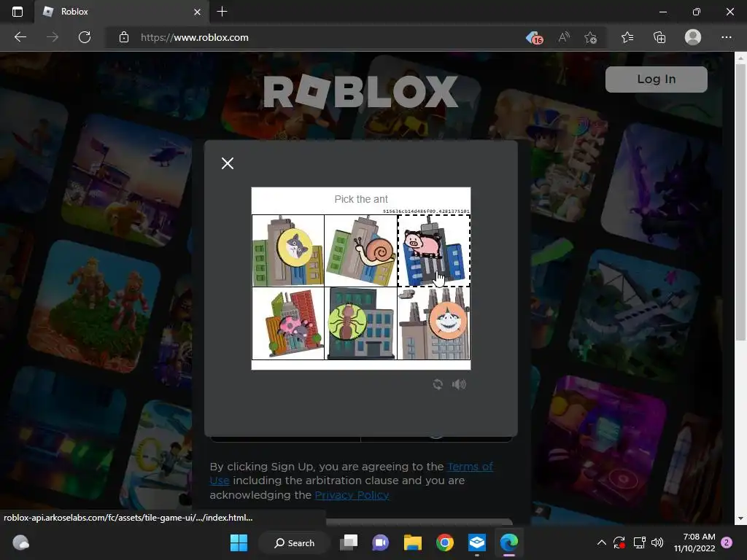
Task: Open the clock showing 7:08 AM
Action: (x=694, y=542)
